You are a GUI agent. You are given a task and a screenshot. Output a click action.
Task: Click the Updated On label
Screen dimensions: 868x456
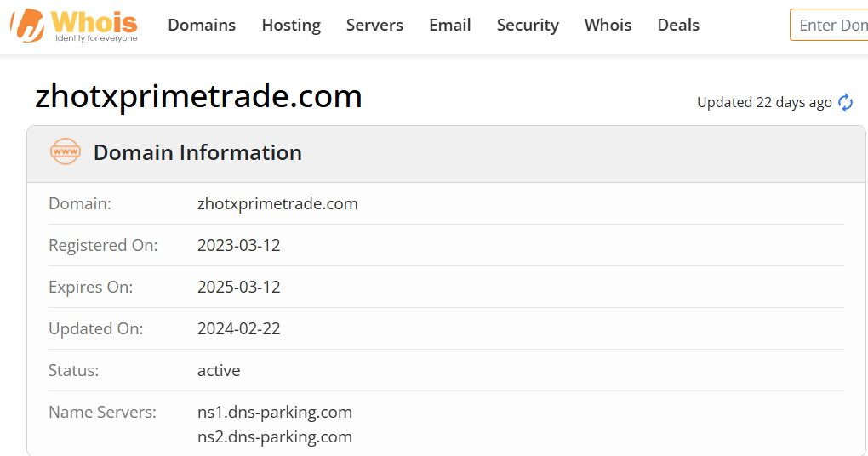click(x=96, y=328)
